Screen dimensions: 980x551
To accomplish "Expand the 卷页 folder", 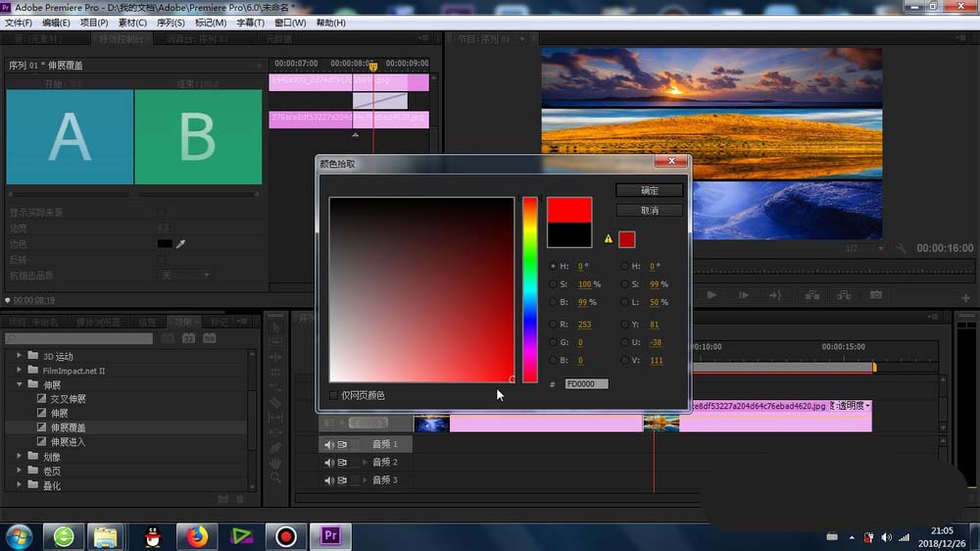I will click(19, 471).
